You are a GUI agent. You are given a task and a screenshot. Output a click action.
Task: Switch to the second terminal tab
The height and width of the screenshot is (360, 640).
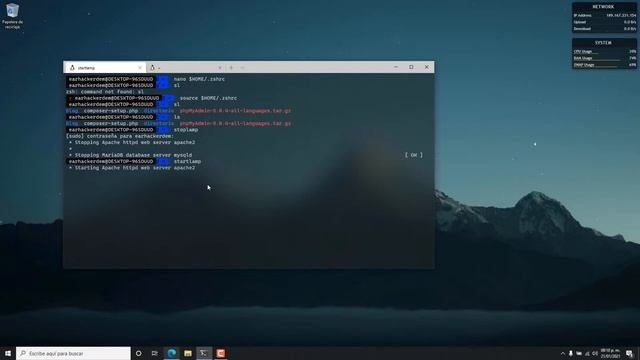(x=186, y=67)
